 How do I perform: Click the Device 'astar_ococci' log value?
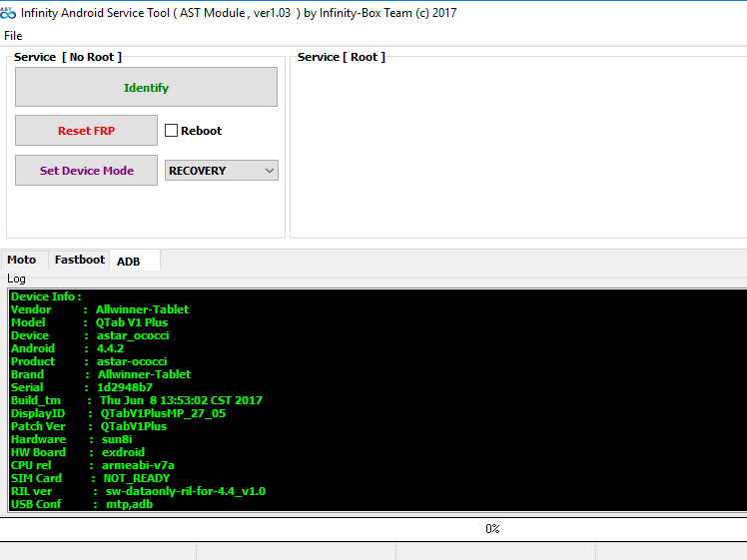click(x=133, y=335)
